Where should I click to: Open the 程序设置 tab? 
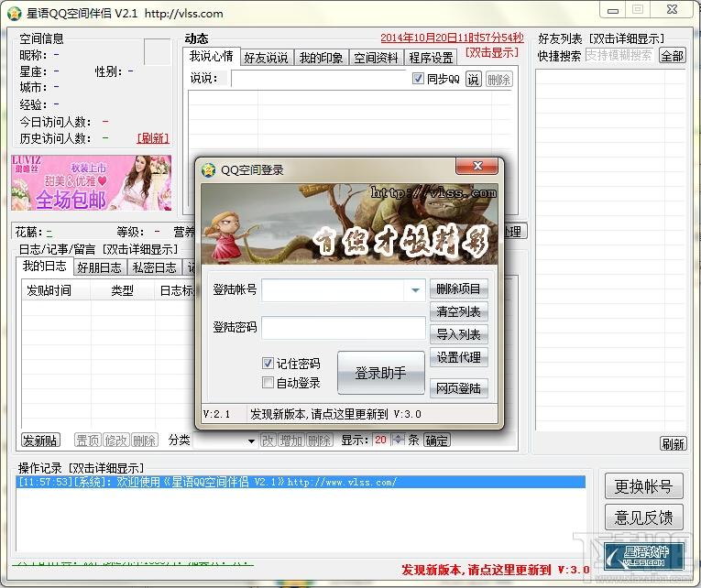click(431, 57)
